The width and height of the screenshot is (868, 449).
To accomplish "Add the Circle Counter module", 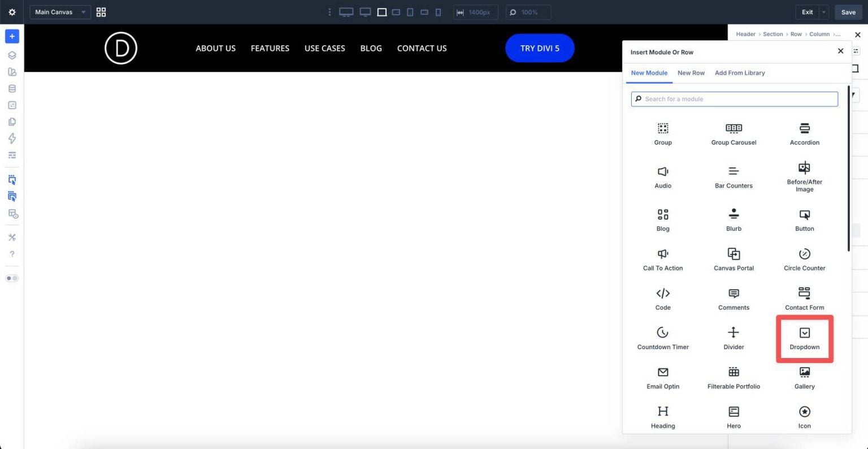I will pyautogui.click(x=804, y=260).
